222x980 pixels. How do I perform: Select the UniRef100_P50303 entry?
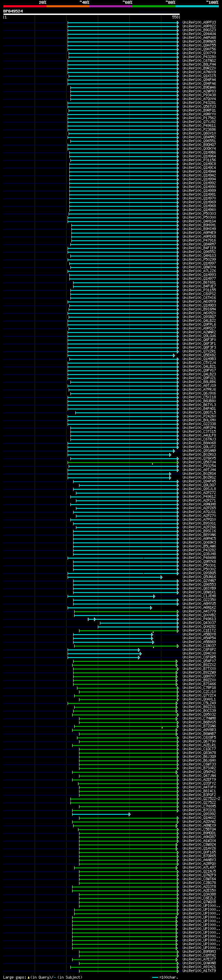click(x=199, y=214)
